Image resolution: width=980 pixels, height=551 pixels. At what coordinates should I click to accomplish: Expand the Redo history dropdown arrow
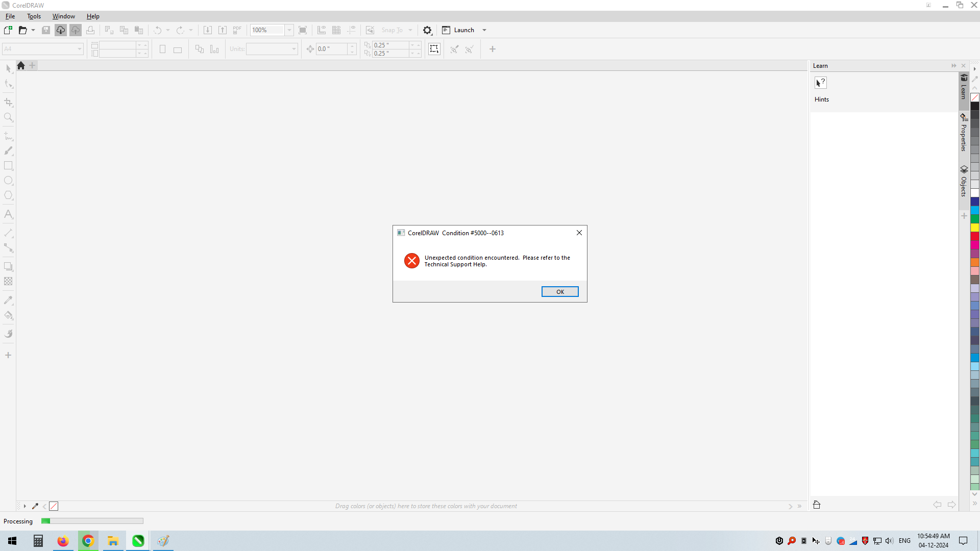[x=191, y=30]
